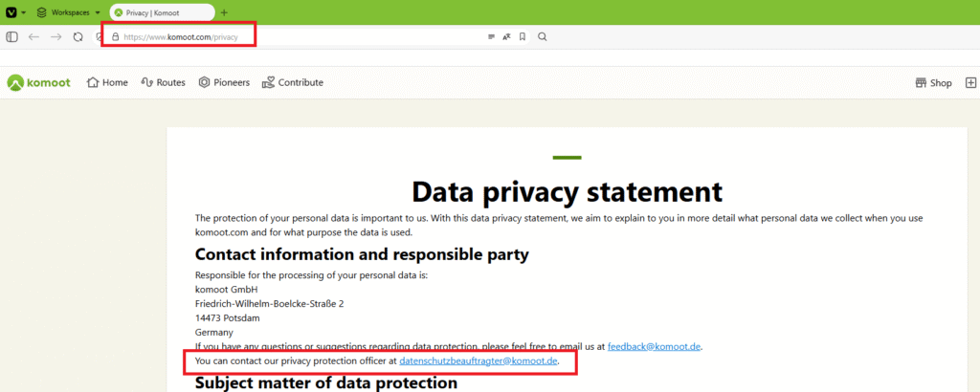
Task: Open the Workspaces dropdown
Action: (x=68, y=12)
